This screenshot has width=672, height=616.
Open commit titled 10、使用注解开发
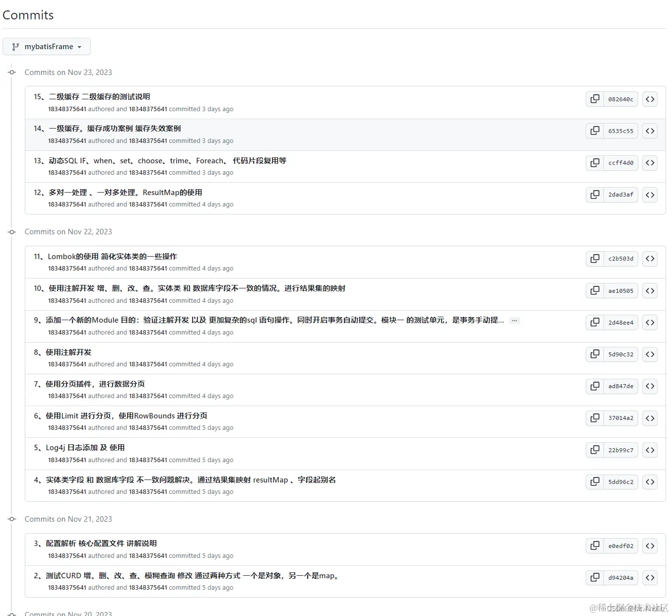(x=190, y=288)
